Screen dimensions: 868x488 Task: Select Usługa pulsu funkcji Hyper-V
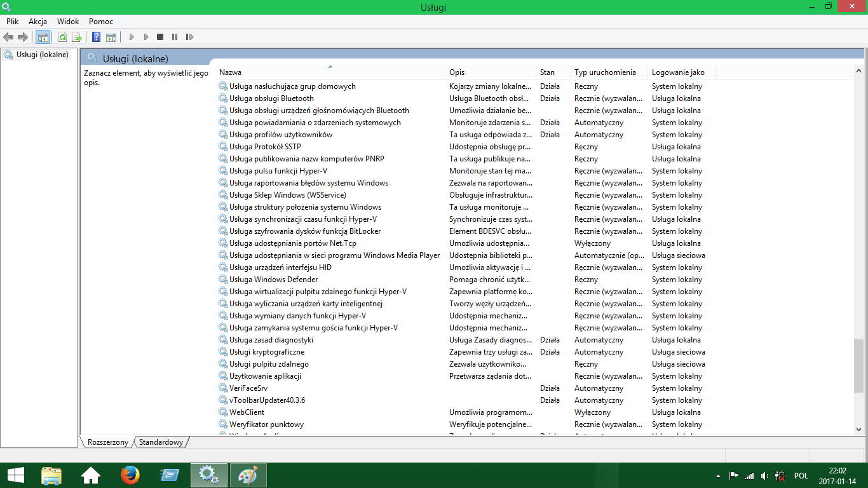pyautogui.click(x=467, y=171)
